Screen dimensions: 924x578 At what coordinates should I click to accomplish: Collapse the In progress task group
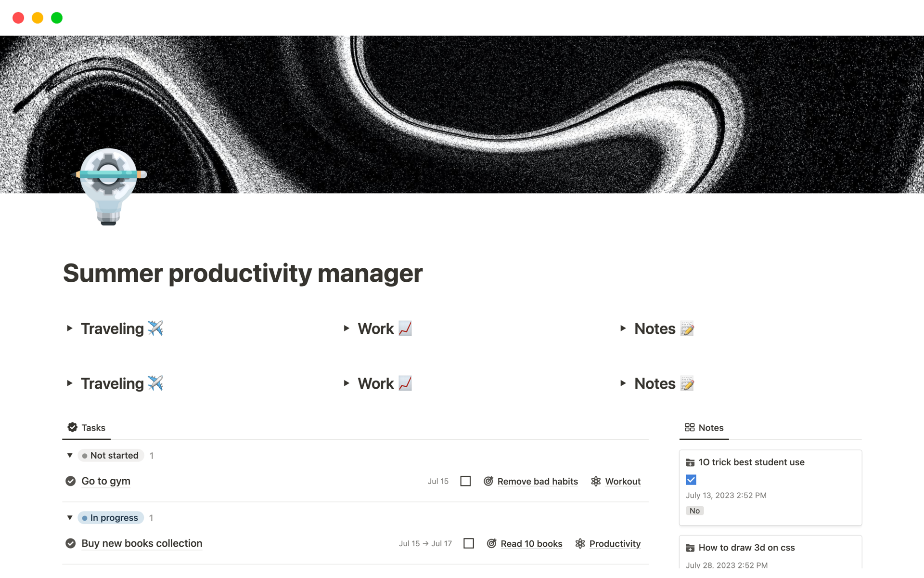pos(70,518)
